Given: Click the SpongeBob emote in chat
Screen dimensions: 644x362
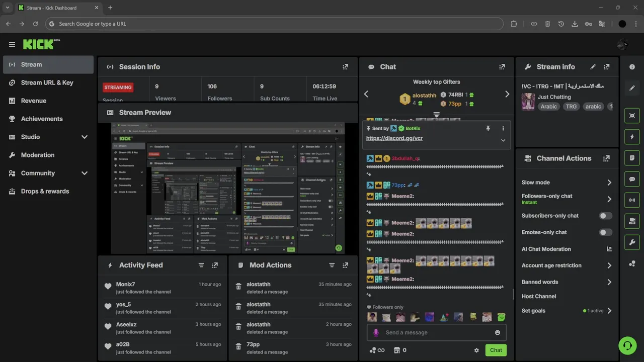Looking at the screenshot, I should [473, 317].
